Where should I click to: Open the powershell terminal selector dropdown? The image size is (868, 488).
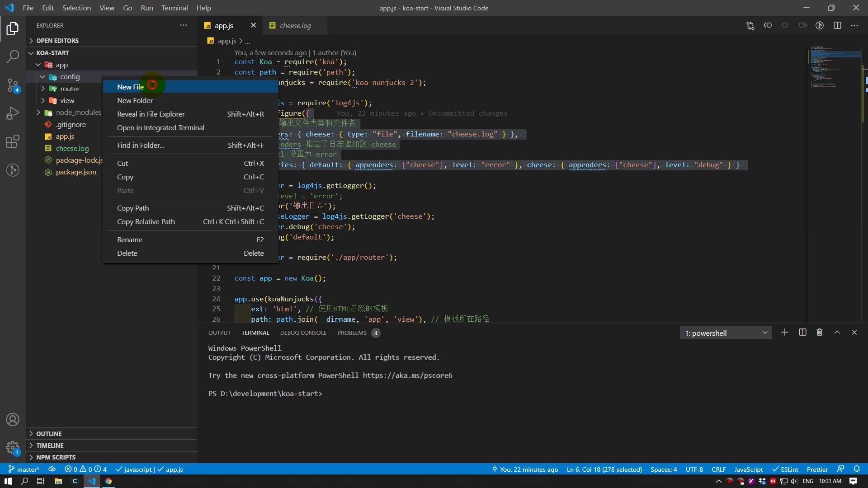(726, 333)
